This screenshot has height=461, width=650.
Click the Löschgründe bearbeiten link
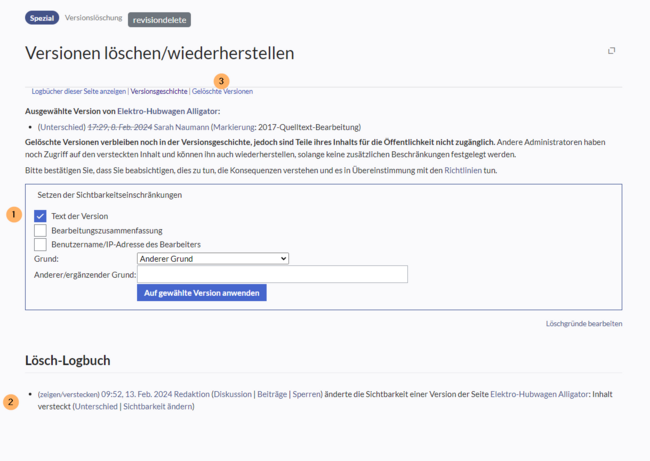point(584,324)
